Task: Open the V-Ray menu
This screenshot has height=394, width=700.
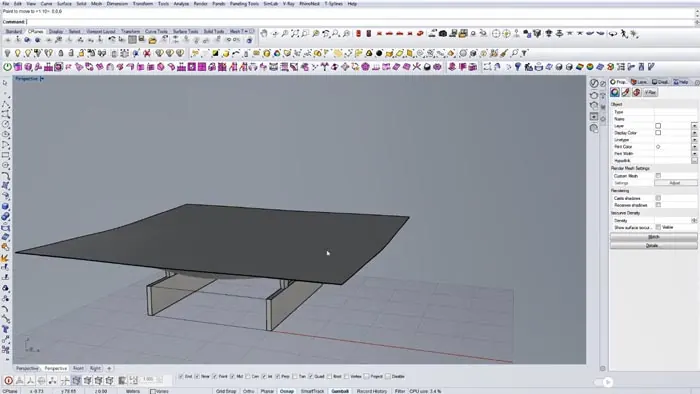Action: [288, 4]
